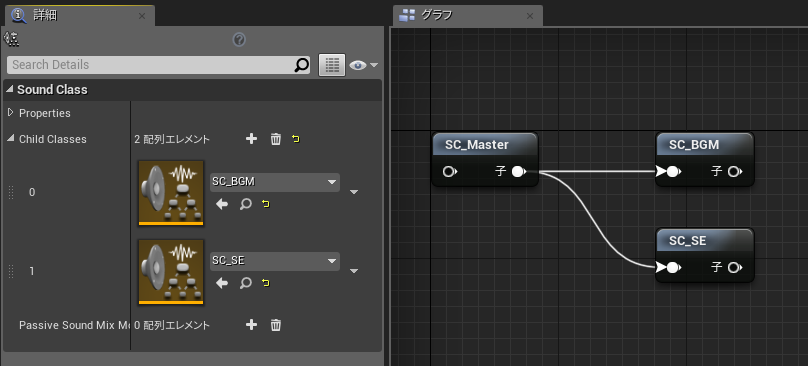
Task: Grab the drag handle for element 1
Action: click(11, 271)
